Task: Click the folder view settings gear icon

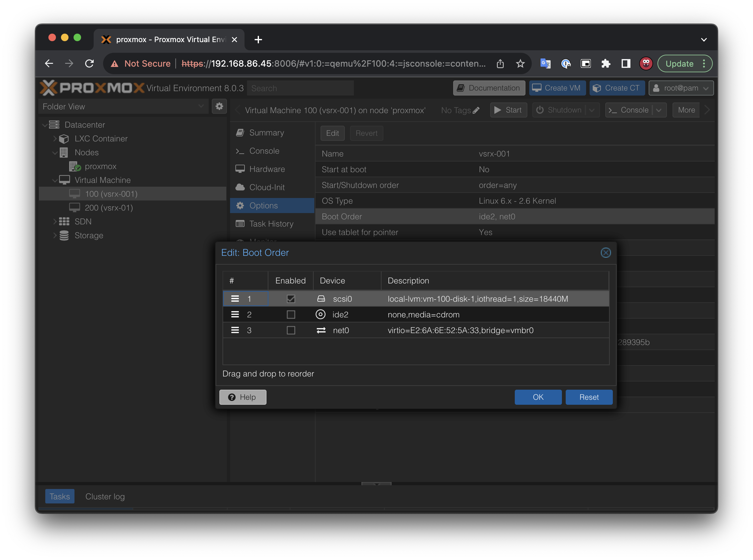Action: [219, 107]
